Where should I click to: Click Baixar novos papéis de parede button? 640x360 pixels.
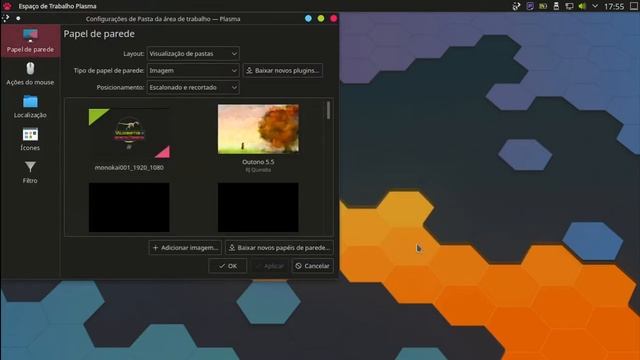[x=280, y=248]
